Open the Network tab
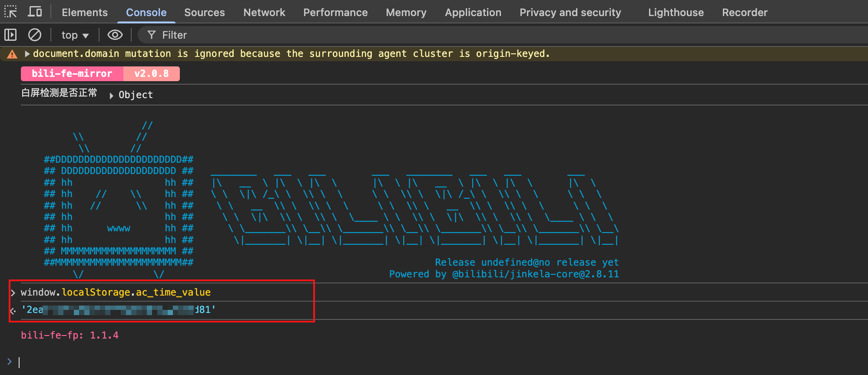The height and width of the screenshot is (375, 868). tap(264, 12)
